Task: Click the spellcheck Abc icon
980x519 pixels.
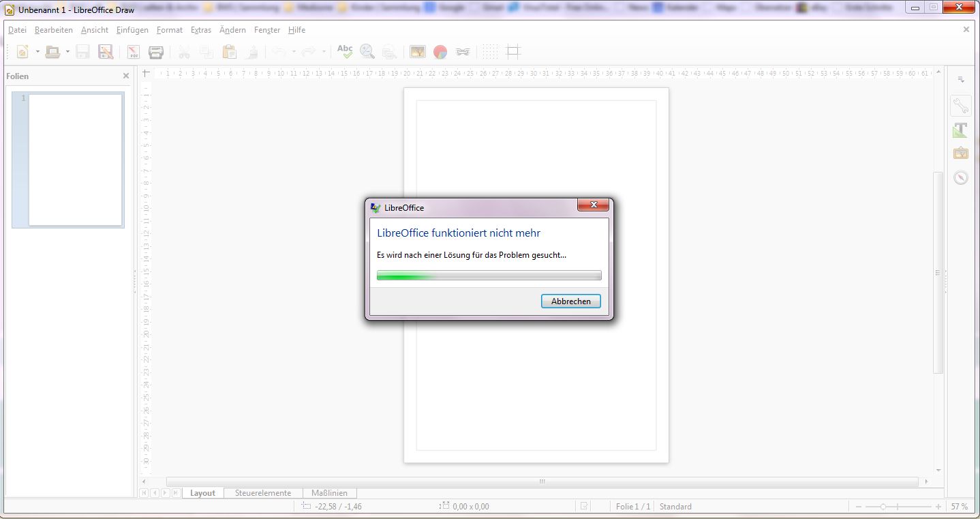Action: tap(345, 52)
